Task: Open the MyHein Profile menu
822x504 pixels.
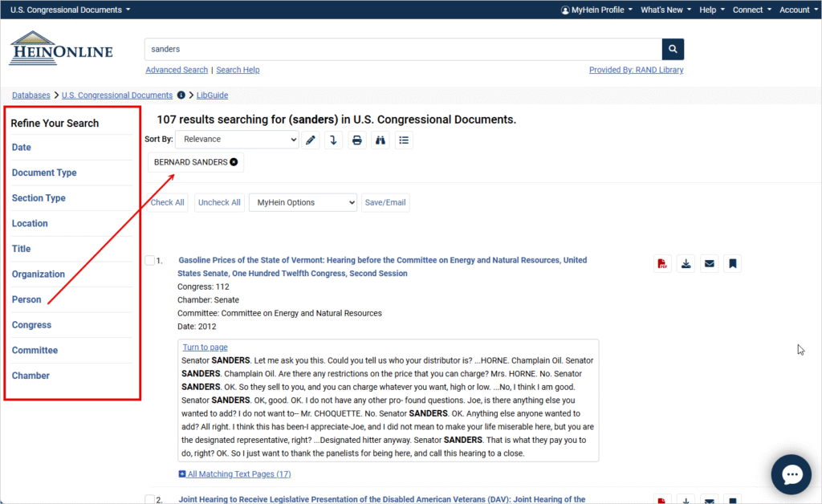Action: tap(596, 10)
